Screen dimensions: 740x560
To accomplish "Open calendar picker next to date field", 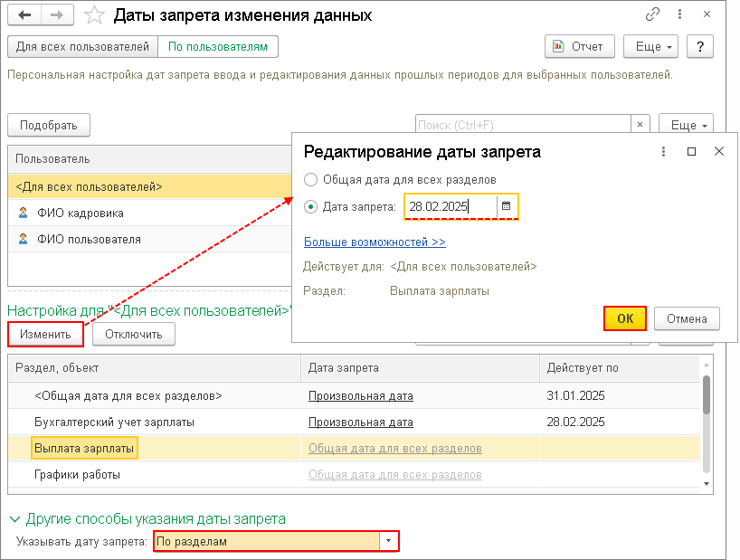I will tap(507, 206).
